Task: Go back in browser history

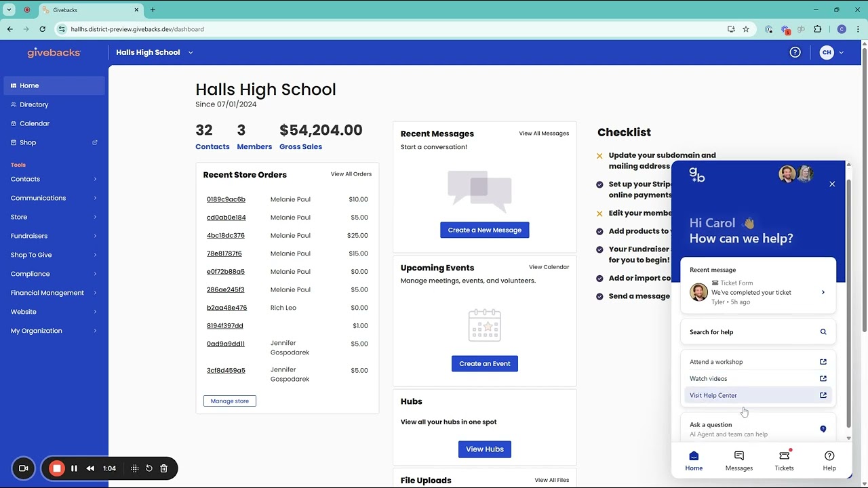Action: (x=10, y=29)
